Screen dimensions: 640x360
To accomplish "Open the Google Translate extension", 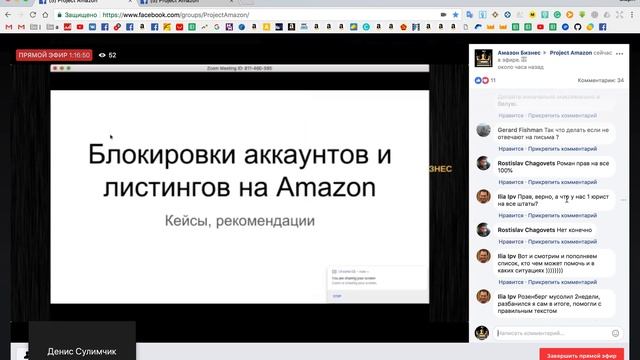I will click(x=470, y=15).
